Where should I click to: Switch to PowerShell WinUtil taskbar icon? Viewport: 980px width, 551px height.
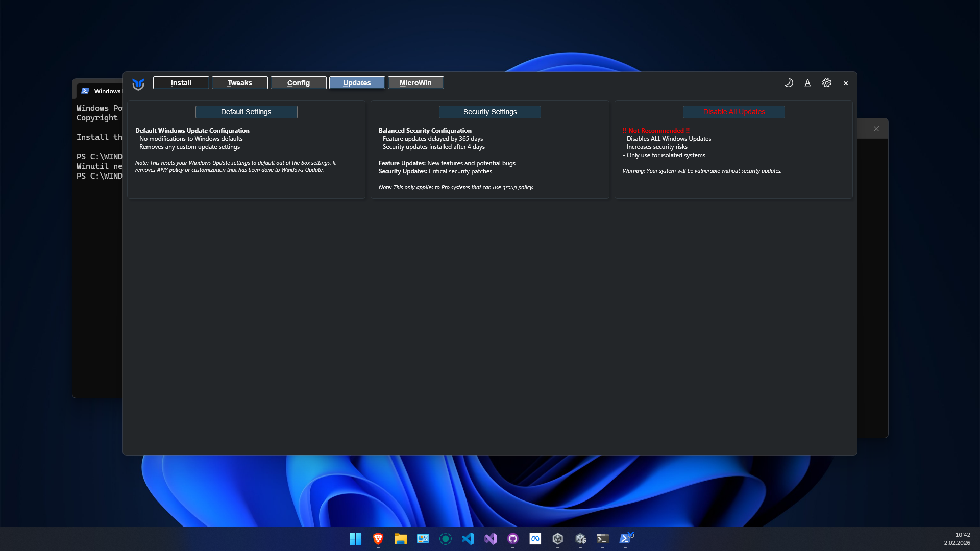click(x=626, y=539)
